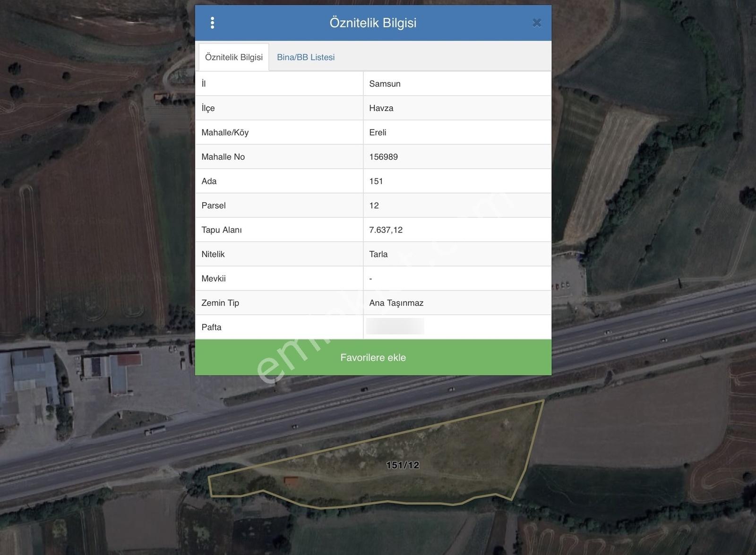
Task: Click the Favorilere ekle button
Action: pos(373,358)
